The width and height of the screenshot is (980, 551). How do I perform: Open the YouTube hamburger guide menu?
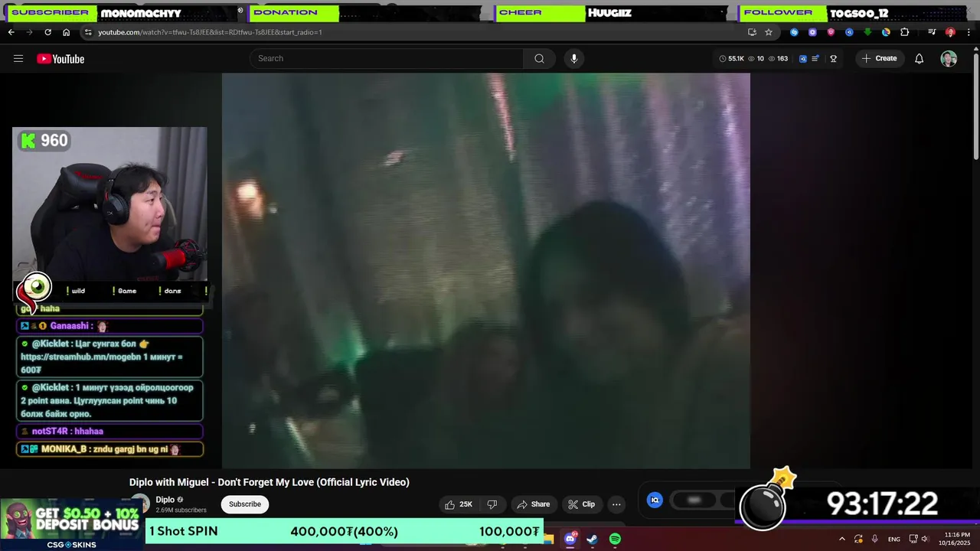[18, 59]
